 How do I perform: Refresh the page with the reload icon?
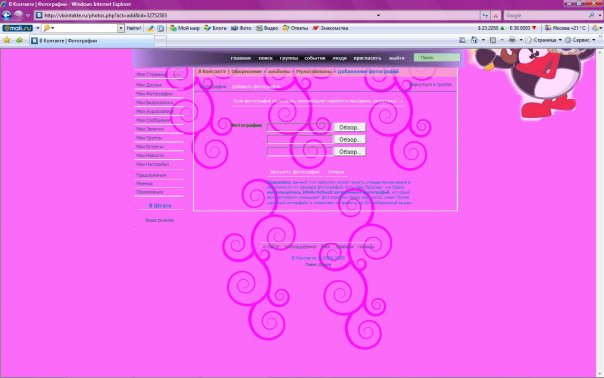(485, 15)
